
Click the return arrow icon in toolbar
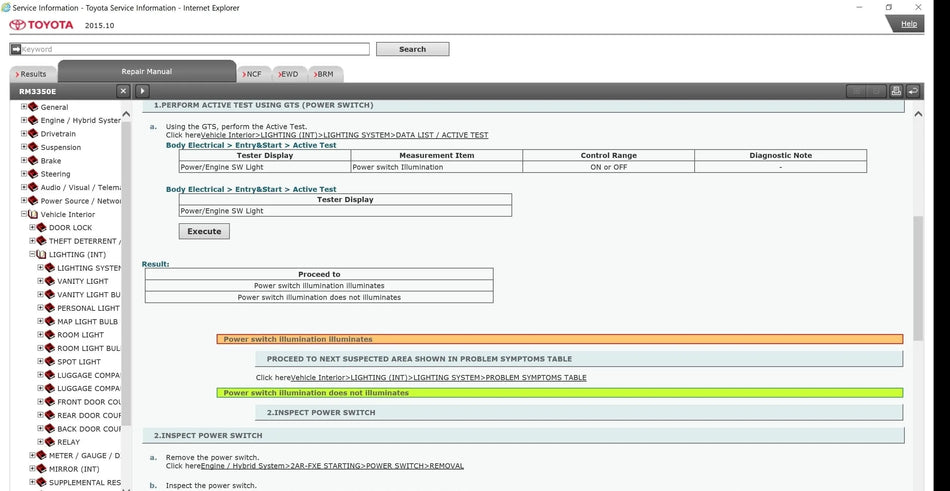pyautogui.click(x=913, y=91)
